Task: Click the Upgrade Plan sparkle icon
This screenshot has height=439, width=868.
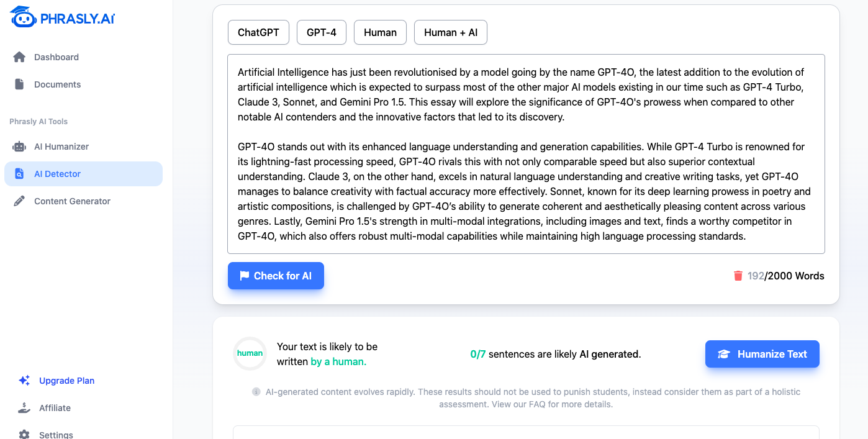Action: (23, 380)
